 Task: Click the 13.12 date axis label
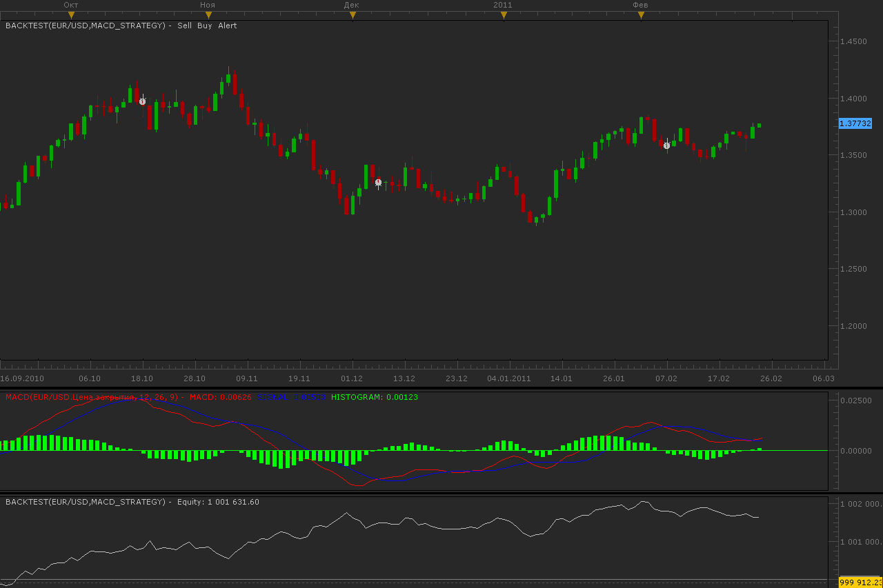coord(404,378)
